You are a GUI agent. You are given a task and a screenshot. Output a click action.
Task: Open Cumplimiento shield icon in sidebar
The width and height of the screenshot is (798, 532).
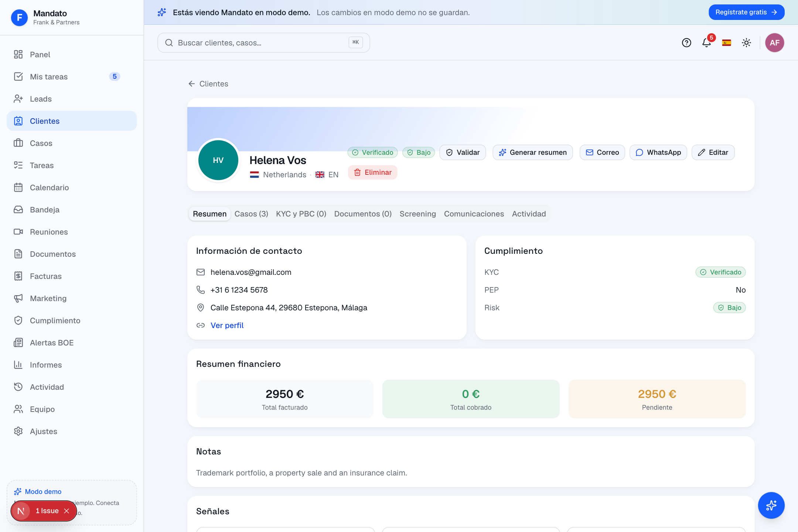click(x=18, y=320)
